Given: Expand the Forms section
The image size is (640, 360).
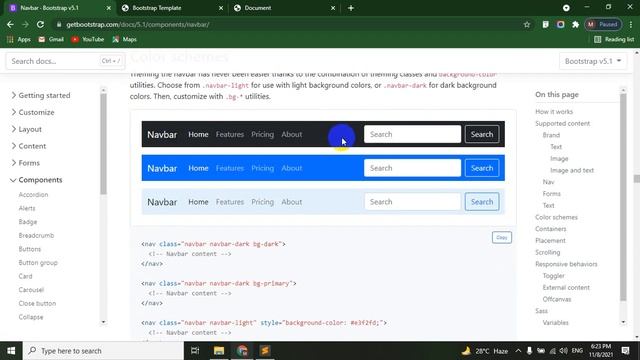Looking at the screenshot, I should pyautogui.click(x=25, y=163).
